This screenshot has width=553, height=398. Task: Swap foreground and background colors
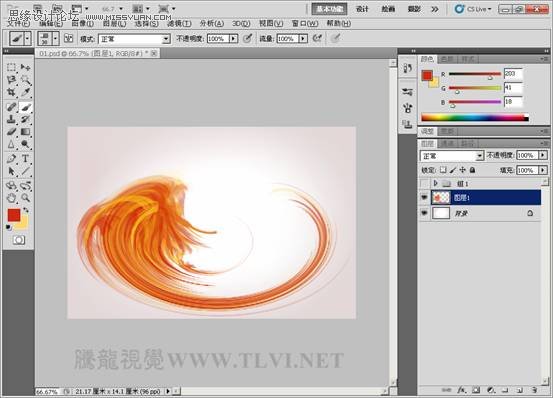[26, 210]
